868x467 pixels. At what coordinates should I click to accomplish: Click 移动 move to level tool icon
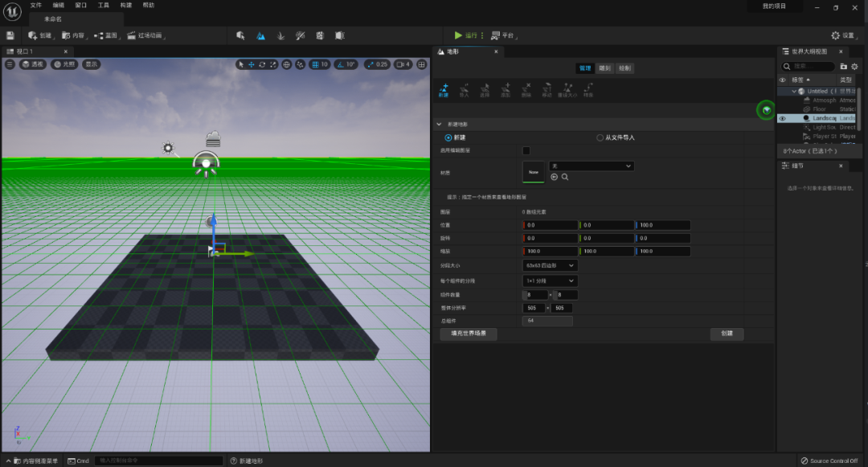pyautogui.click(x=547, y=90)
